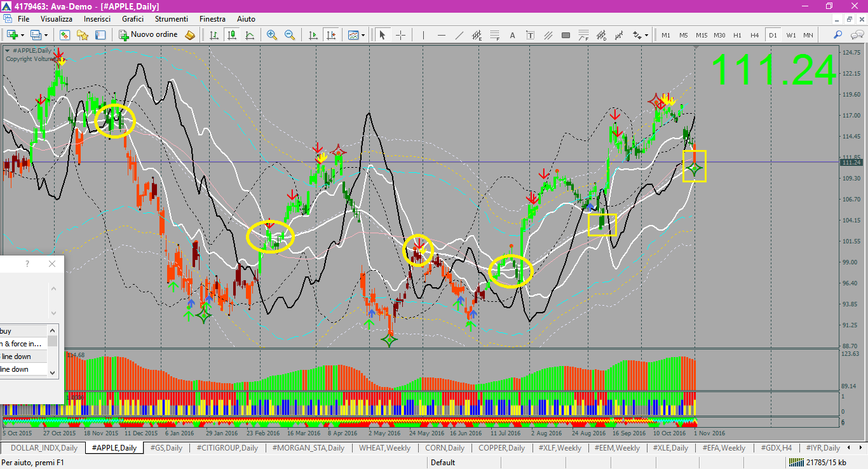The width and height of the screenshot is (868, 469).
Task: Select the equidistant channel tool
Action: 477,35
